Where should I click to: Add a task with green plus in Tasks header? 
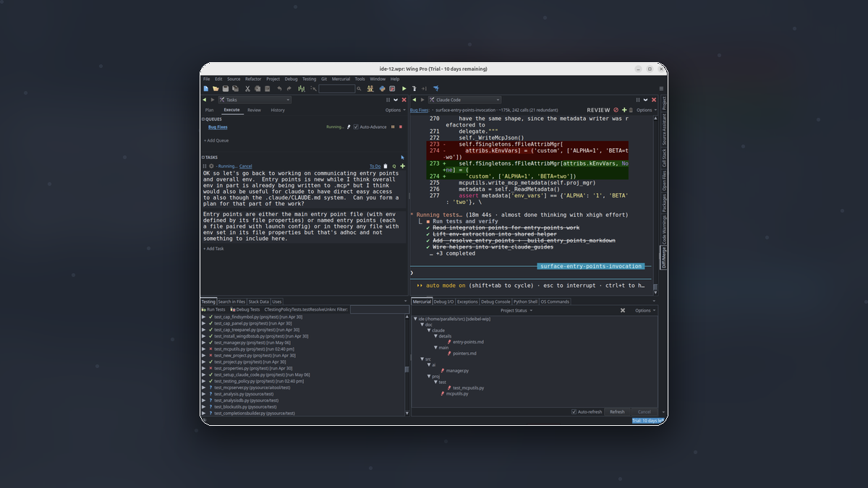point(402,166)
